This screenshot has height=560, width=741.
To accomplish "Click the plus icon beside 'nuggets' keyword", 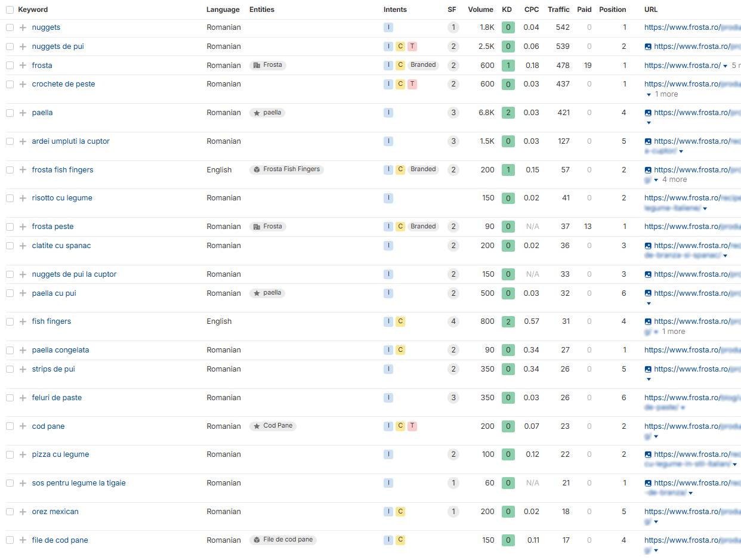I will pos(23,27).
